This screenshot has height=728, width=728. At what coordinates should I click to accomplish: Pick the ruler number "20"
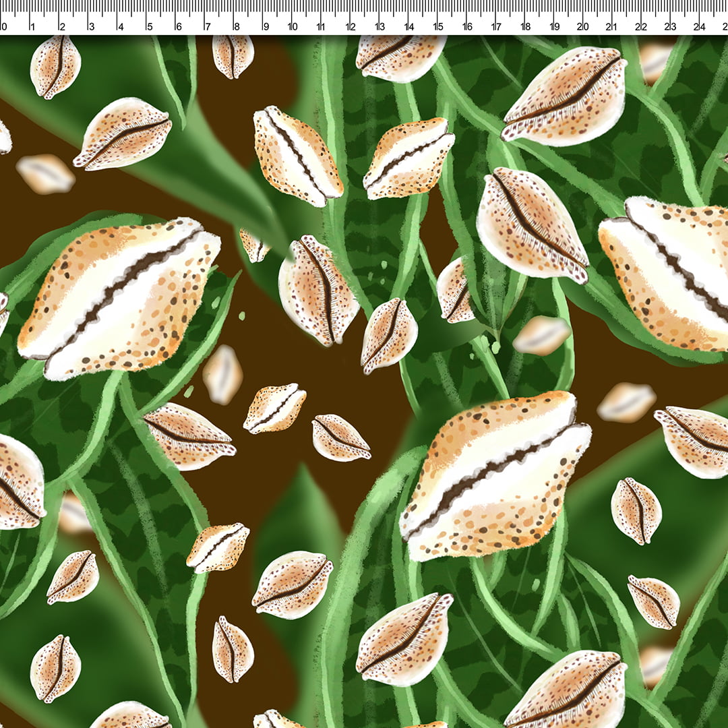(583, 26)
